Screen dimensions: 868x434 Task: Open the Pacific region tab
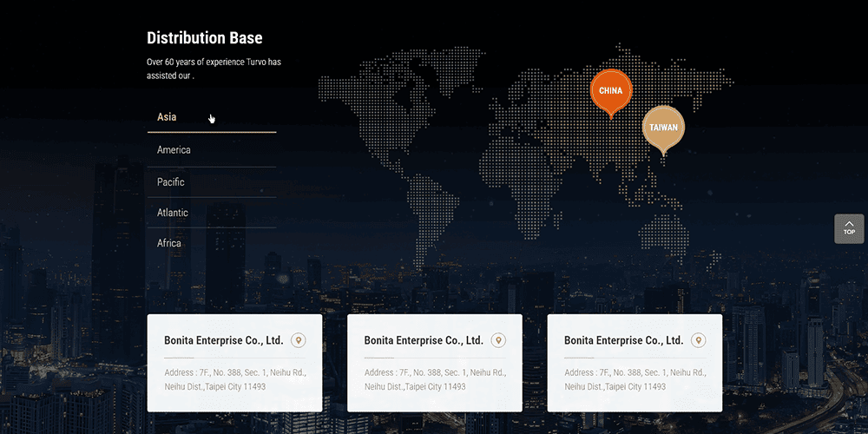tap(171, 182)
